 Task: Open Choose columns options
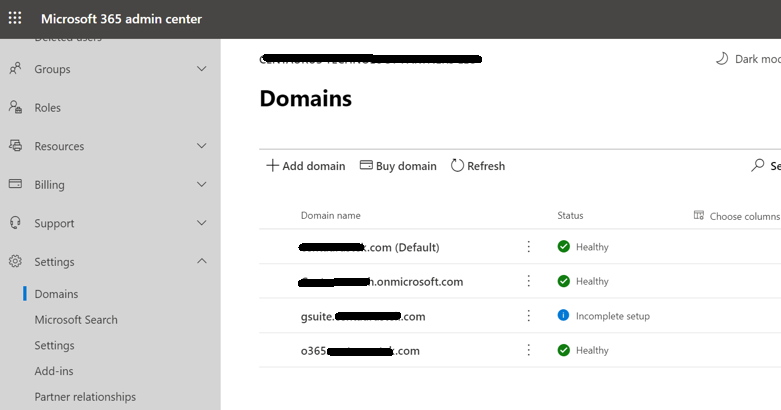[x=736, y=216]
